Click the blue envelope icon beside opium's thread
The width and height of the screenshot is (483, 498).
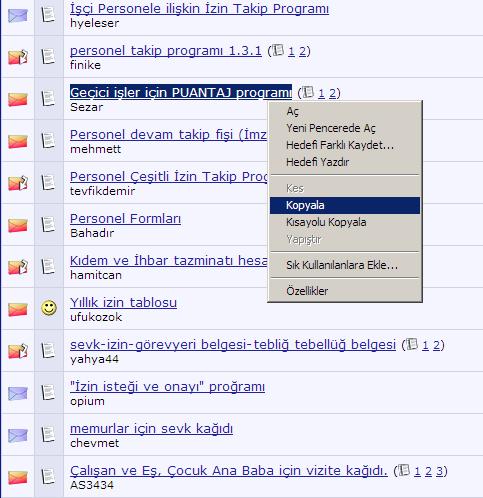click(18, 394)
